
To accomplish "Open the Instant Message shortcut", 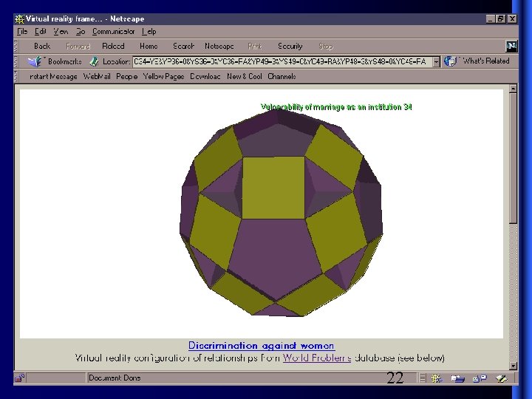I will [x=53, y=77].
